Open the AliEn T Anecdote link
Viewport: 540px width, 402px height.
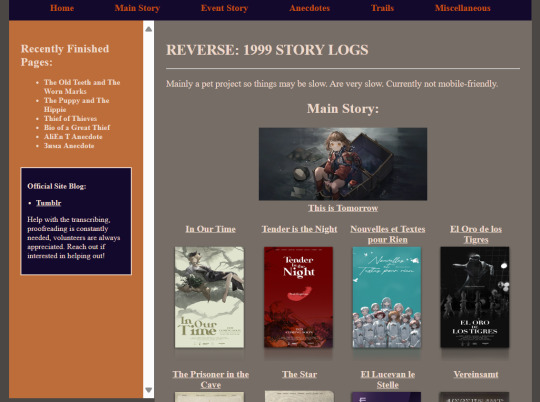pyautogui.click(x=73, y=136)
